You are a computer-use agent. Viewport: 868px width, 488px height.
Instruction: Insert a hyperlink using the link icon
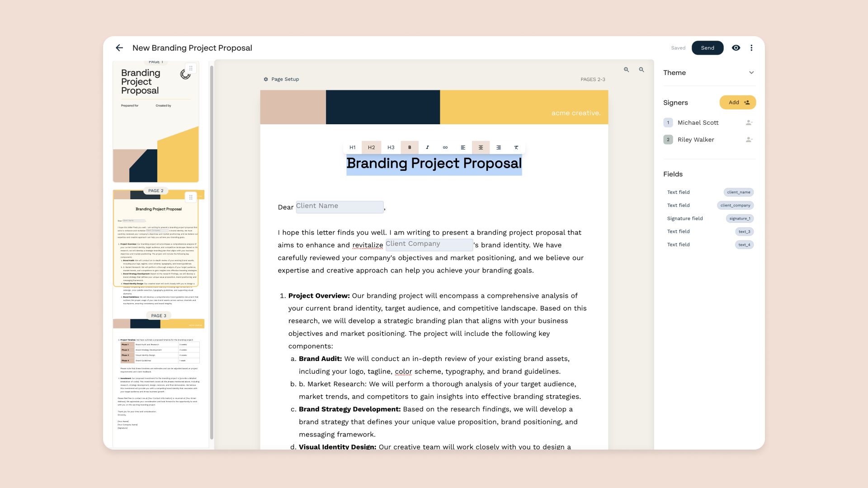(x=445, y=147)
